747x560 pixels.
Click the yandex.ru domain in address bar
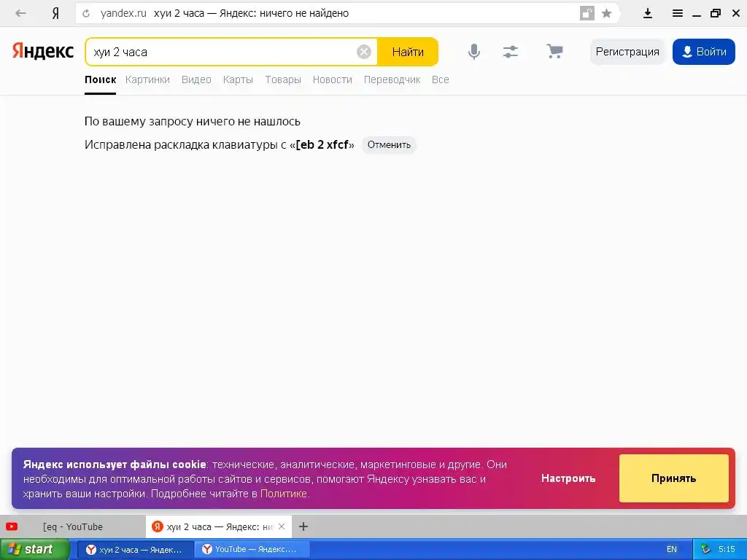123,13
